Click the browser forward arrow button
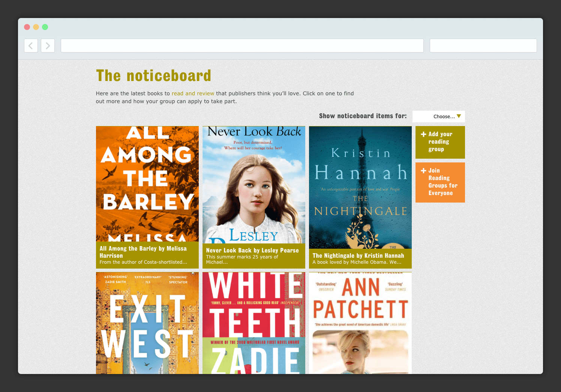The width and height of the screenshot is (561, 392). (48, 46)
